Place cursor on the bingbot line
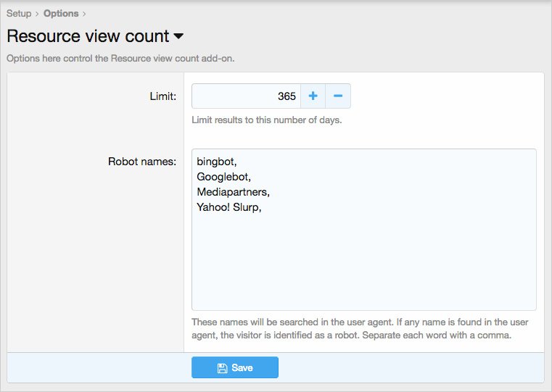This screenshot has width=552, height=392. coord(216,162)
